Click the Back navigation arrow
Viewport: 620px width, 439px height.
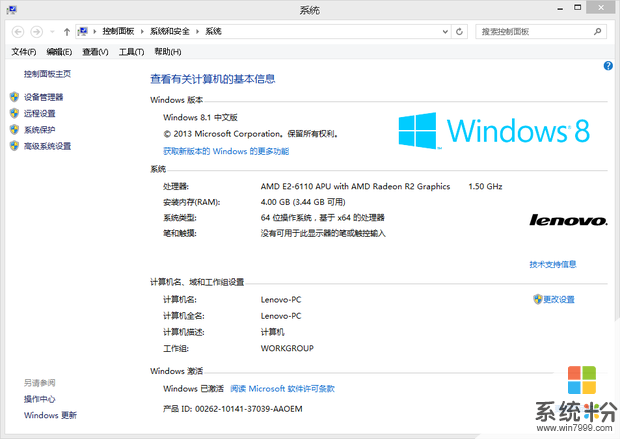(x=18, y=32)
